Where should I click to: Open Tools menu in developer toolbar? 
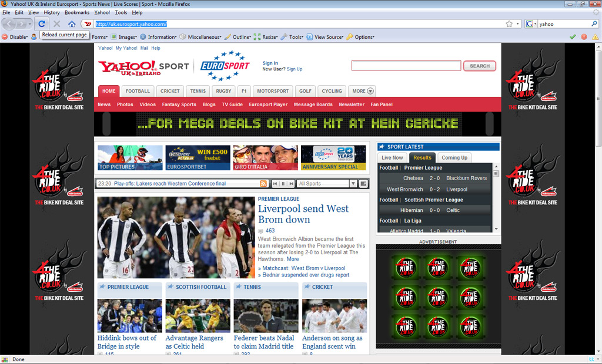point(292,37)
